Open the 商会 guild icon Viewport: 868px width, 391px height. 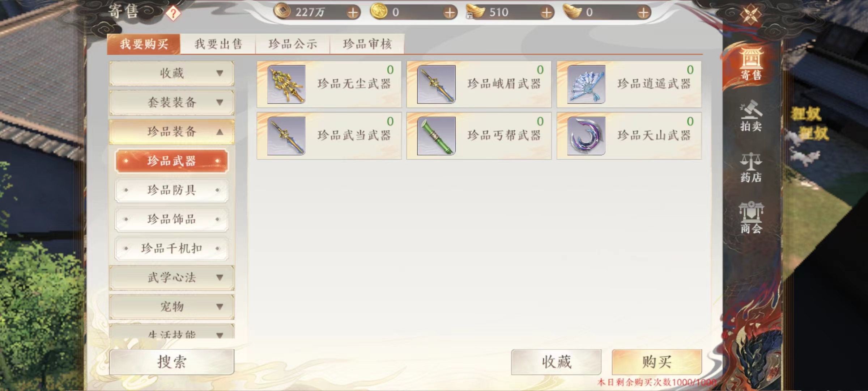click(751, 218)
